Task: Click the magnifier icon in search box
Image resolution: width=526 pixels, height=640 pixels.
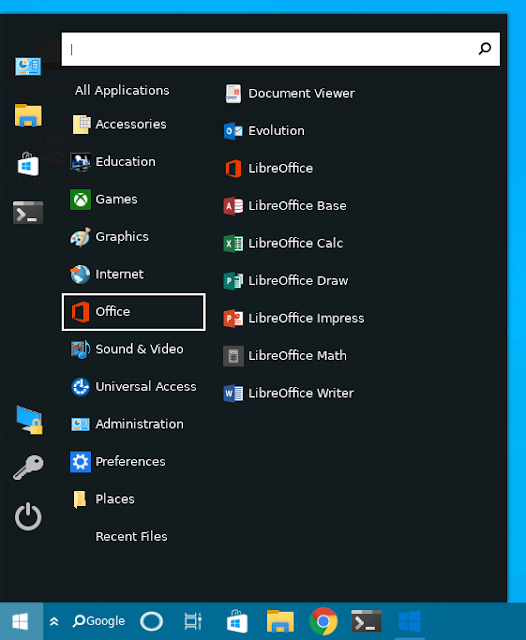Action: tap(484, 49)
